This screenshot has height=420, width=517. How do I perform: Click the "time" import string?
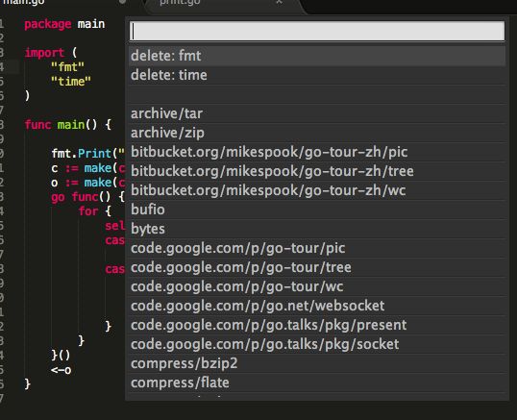point(71,82)
